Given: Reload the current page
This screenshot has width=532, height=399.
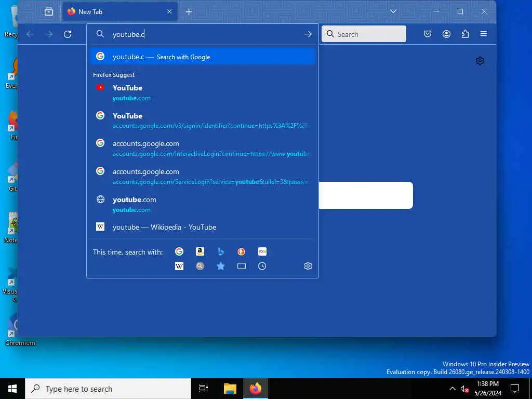Looking at the screenshot, I should coord(68,34).
